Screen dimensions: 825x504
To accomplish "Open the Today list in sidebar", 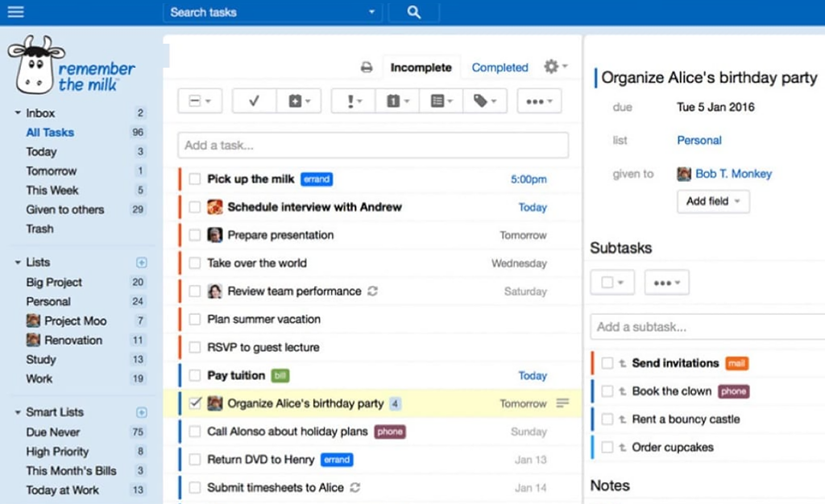I will [42, 152].
